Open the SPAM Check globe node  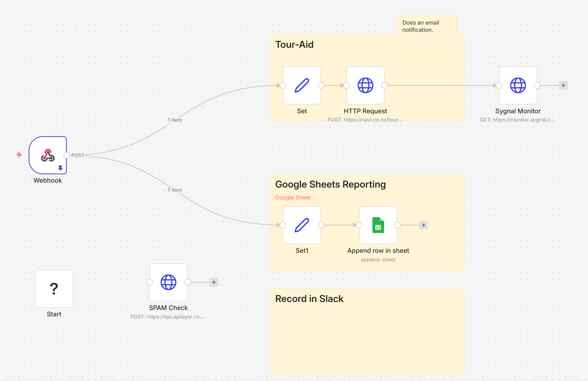pos(168,282)
